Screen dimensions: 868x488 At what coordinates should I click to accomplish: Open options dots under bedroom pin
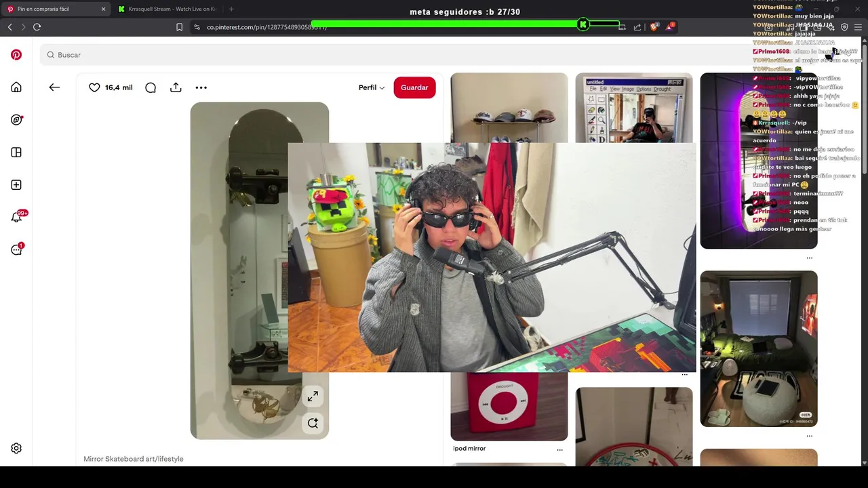809,436
